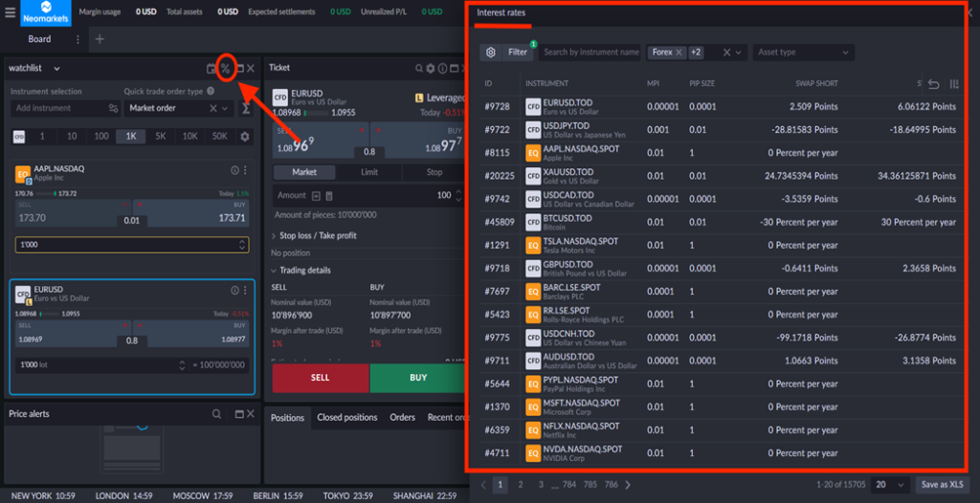
Task: Add a new board with plus icon
Action: pyautogui.click(x=100, y=39)
